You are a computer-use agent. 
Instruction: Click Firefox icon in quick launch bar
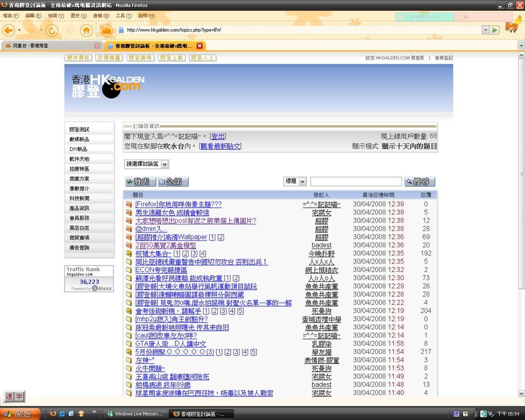pos(52,413)
